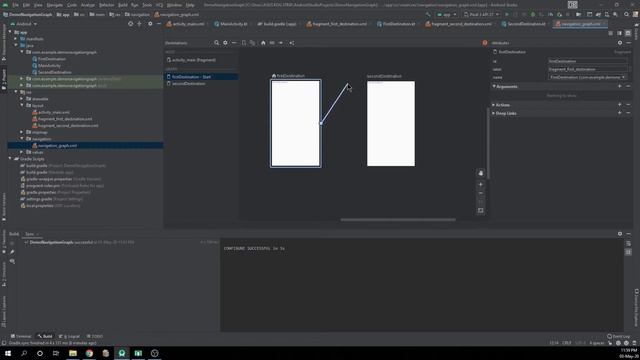Click Zoom to Fit icon in graph
Viewport: 640px width, 360px height.
481,211
